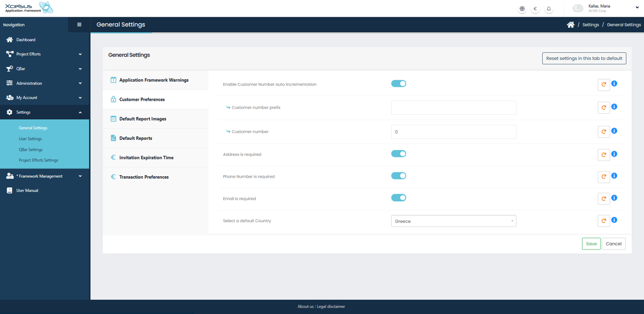Reset the Customer number prefix setting icon
The height and width of the screenshot is (314, 644).
click(x=604, y=108)
